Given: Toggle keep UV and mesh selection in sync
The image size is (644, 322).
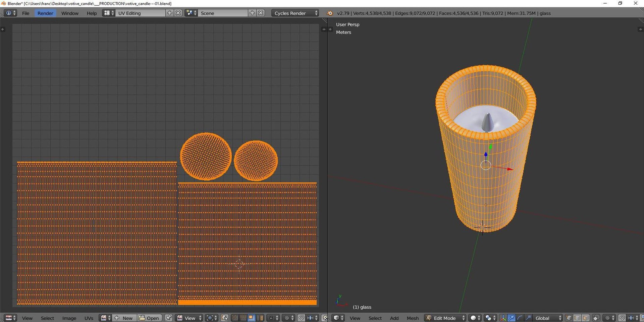Looking at the screenshot, I should pos(224,318).
